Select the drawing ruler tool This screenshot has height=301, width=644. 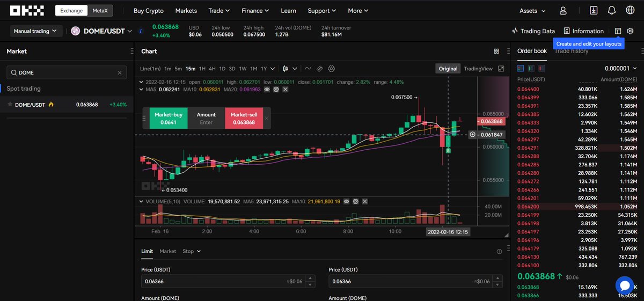[x=319, y=69]
